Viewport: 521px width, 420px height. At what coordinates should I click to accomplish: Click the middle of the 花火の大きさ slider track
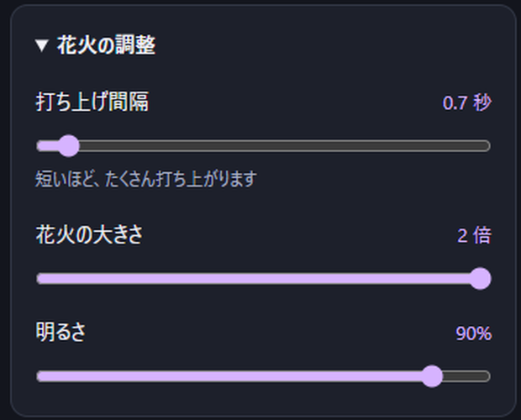click(264, 278)
